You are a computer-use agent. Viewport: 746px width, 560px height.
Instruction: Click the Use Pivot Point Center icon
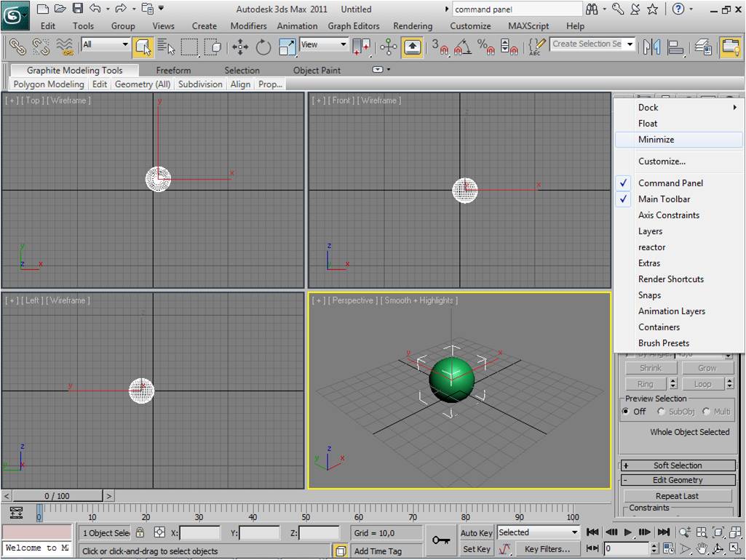(x=361, y=47)
